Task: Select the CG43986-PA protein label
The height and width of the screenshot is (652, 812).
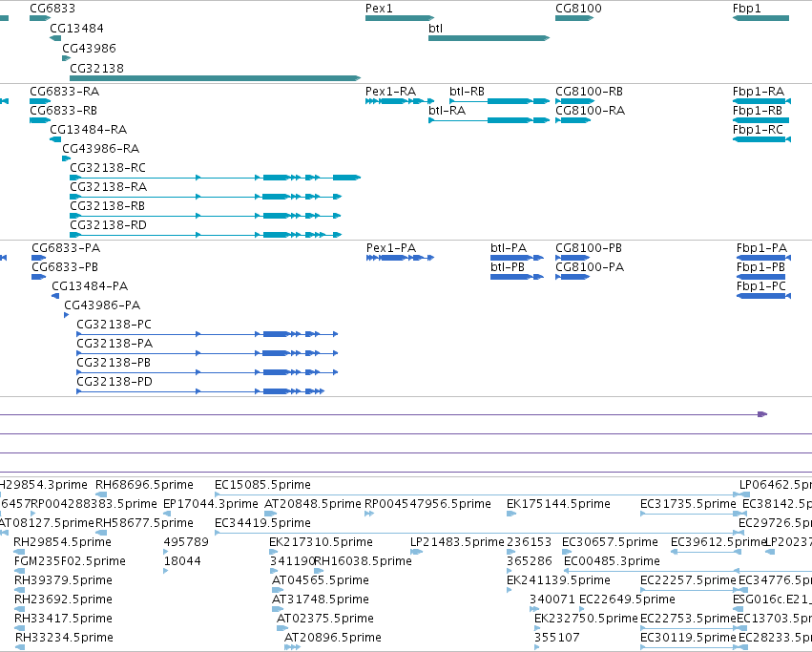Action: (x=102, y=305)
